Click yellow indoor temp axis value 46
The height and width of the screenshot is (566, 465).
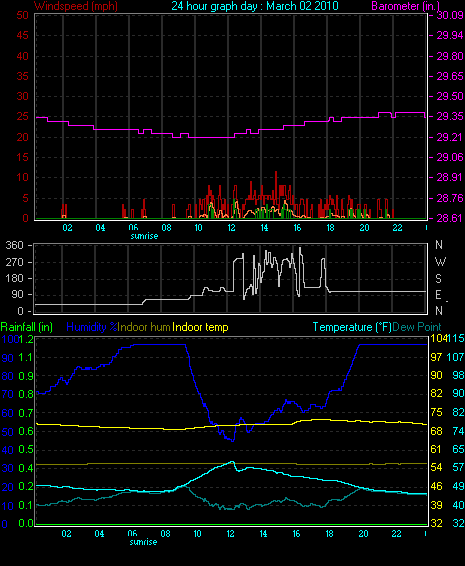click(436, 486)
